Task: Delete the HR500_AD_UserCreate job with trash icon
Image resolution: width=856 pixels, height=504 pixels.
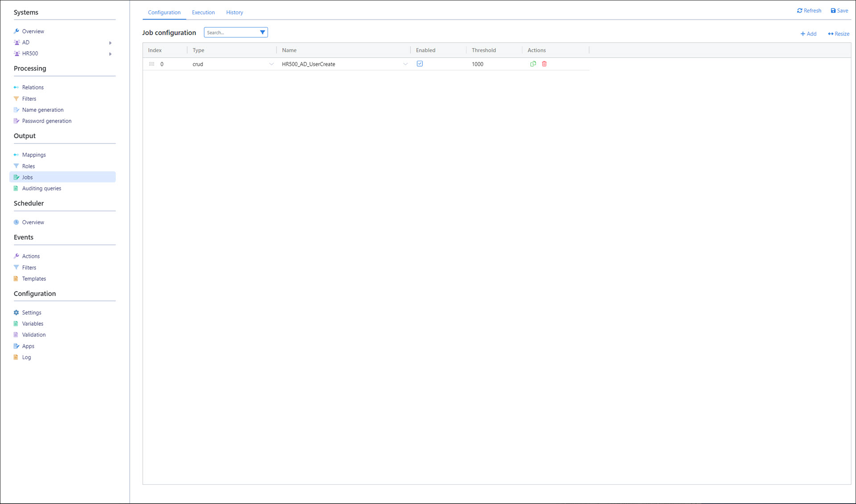Action: click(544, 64)
